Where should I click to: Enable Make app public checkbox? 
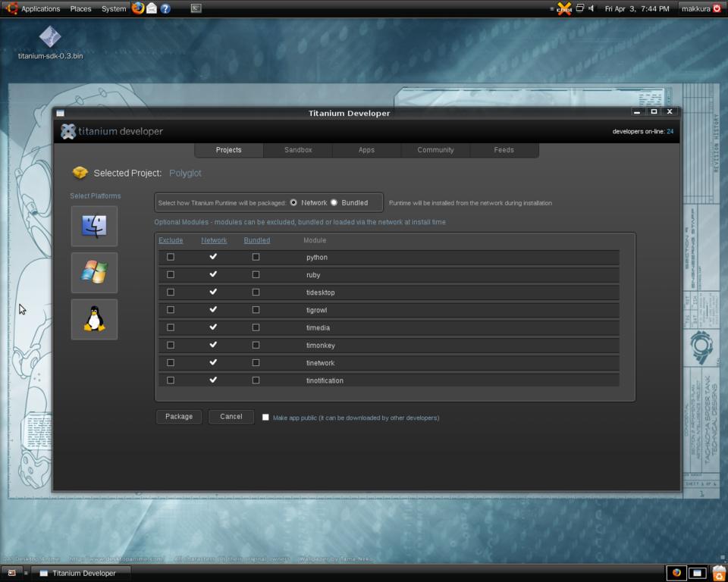[x=265, y=418]
